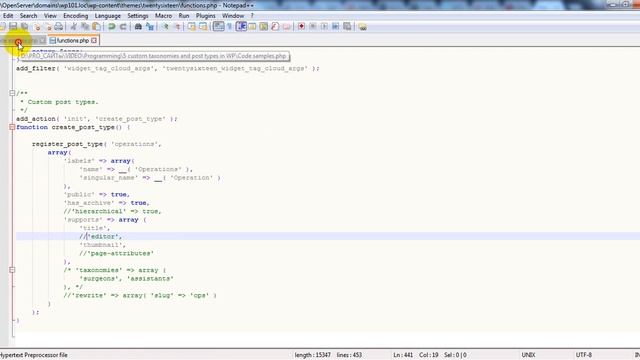This screenshot has height=360, width=640.
Task: Open the Folder as Workspace icon
Action: point(287,27)
